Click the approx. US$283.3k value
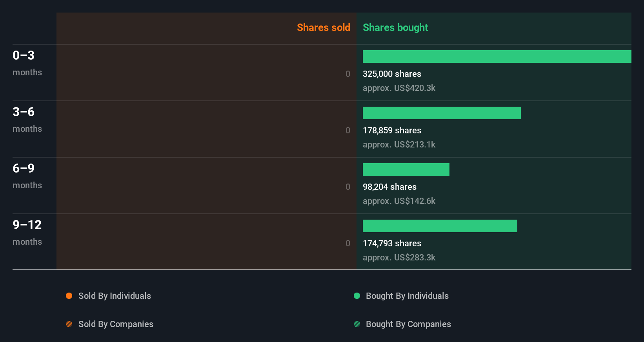This screenshot has height=342, width=644. (399, 257)
